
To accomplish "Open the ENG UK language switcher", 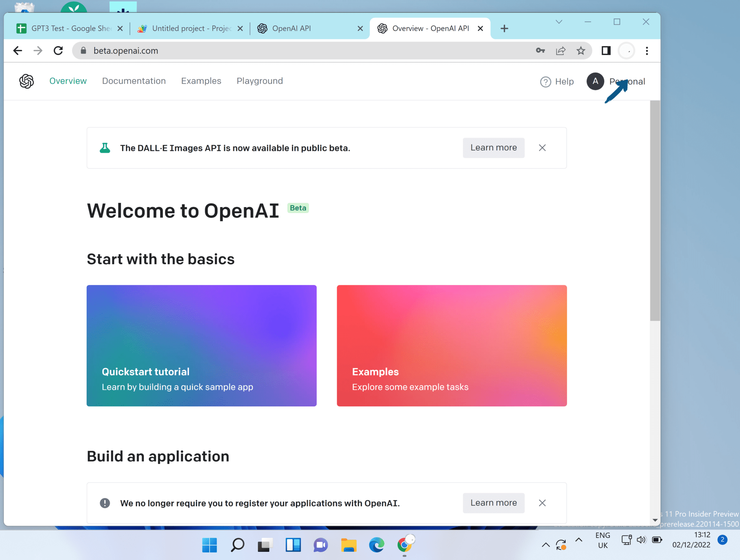I will pyautogui.click(x=602, y=540).
